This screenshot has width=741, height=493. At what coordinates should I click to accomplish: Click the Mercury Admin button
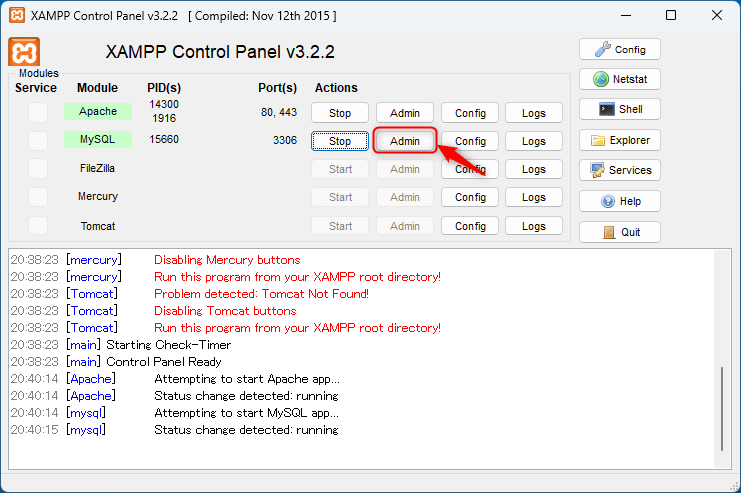(x=405, y=197)
